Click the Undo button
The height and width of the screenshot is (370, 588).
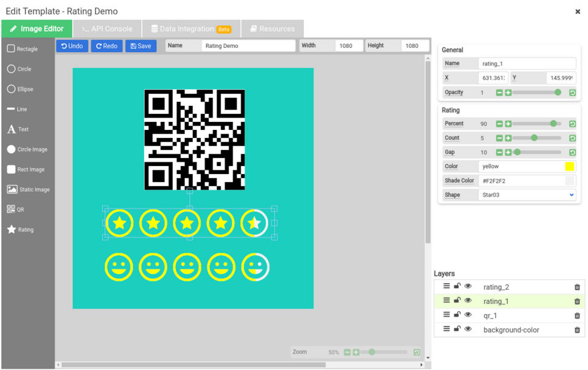(x=72, y=46)
